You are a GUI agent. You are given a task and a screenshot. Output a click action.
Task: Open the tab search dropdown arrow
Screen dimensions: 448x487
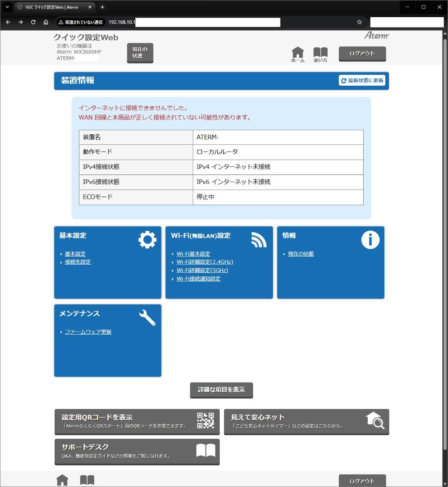7,7
